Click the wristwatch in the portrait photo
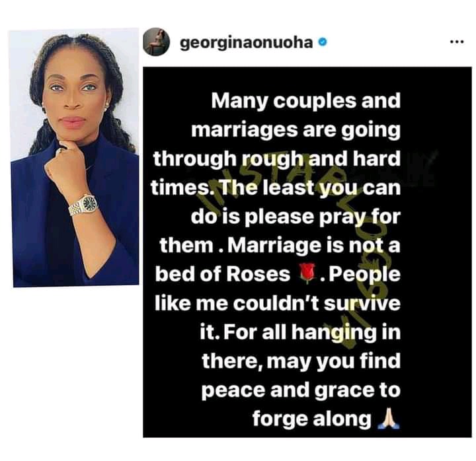Screen dimensions: 476x461 (x=83, y=205)
